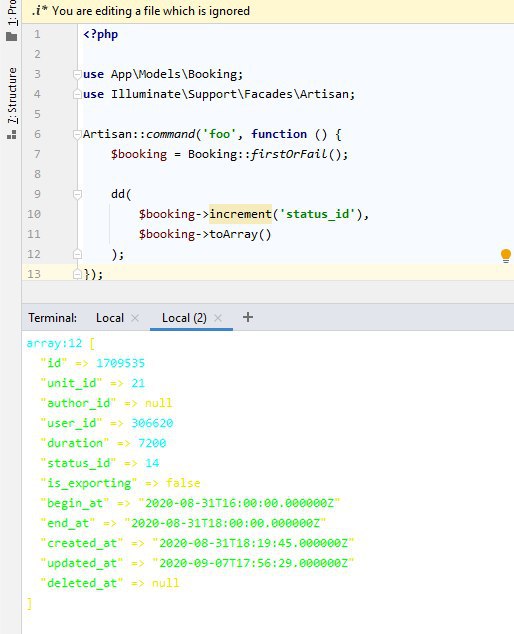Click fold end marker on line 12
Viewport: 514px width, 634px height.
[77, 254]
